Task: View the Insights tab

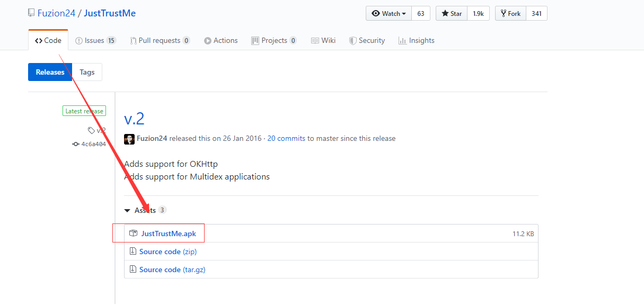Action: point(417,40)
